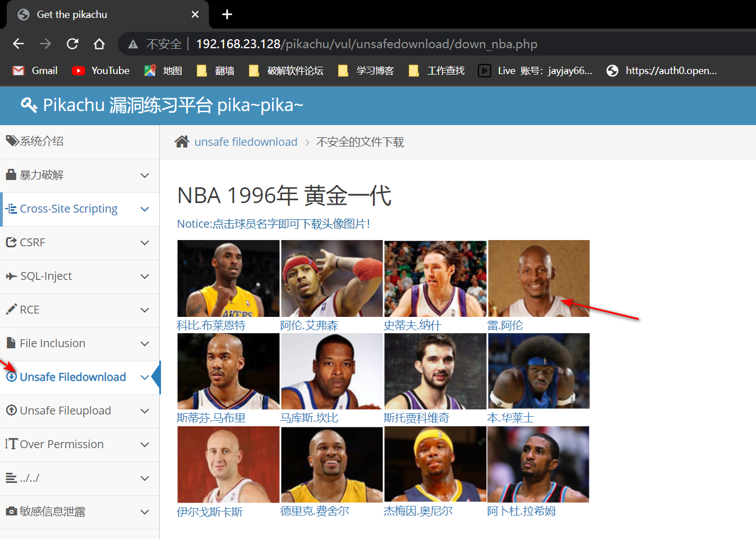Click the key icon in Pikachu header
Image resolution: width=756 pixels, height=539 pixels.
point(29,105)
